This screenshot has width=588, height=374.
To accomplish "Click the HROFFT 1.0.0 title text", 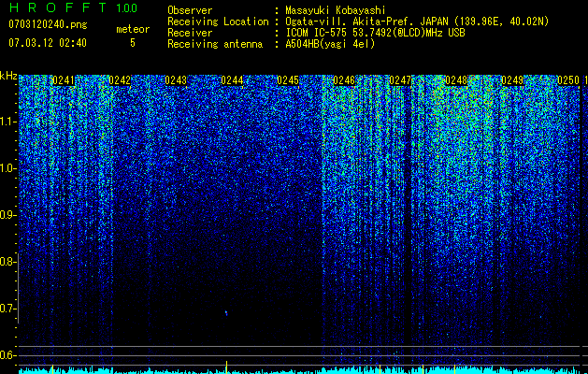I will coord(73,7).
